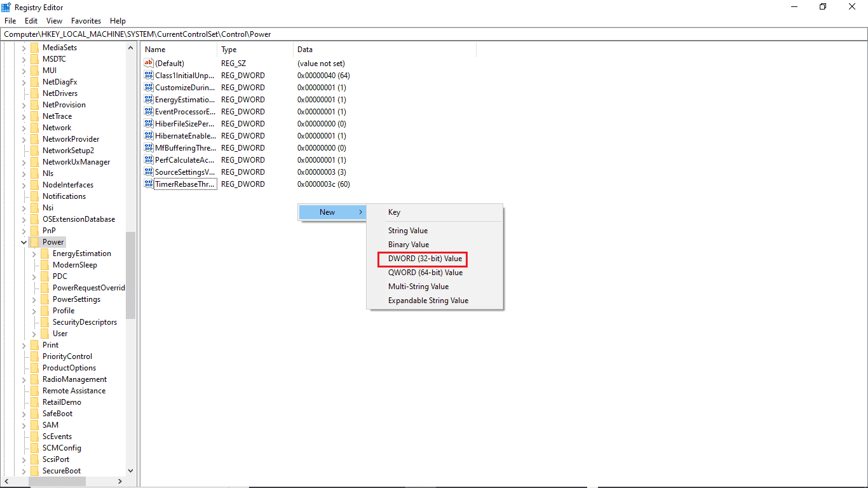Select the OSExtensionDatabase tree key
Image resolution: width=868 pixels, height=488 pixels.
(x=79, y=219)
